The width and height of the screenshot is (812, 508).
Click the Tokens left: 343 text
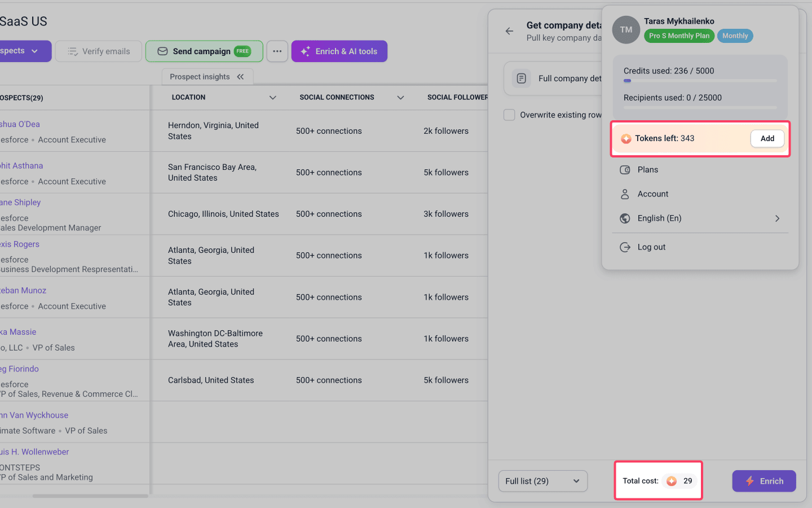coord(665,139)
